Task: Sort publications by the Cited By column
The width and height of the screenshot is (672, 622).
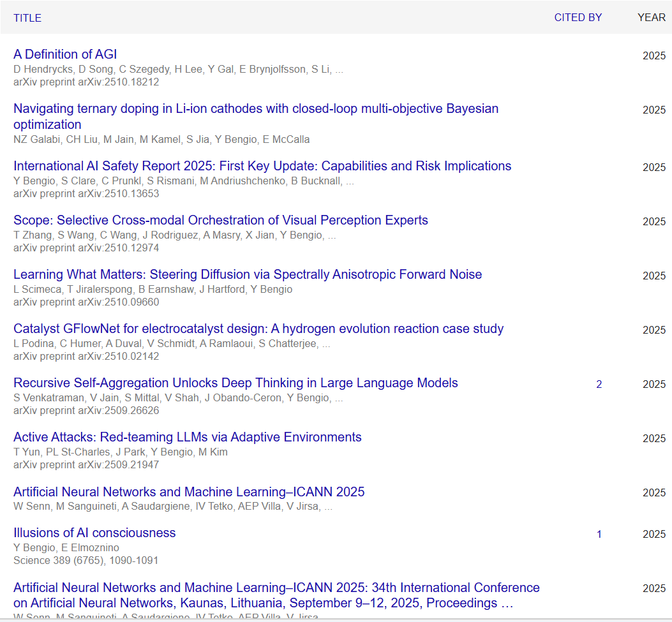Action: [x=578, y=17]
